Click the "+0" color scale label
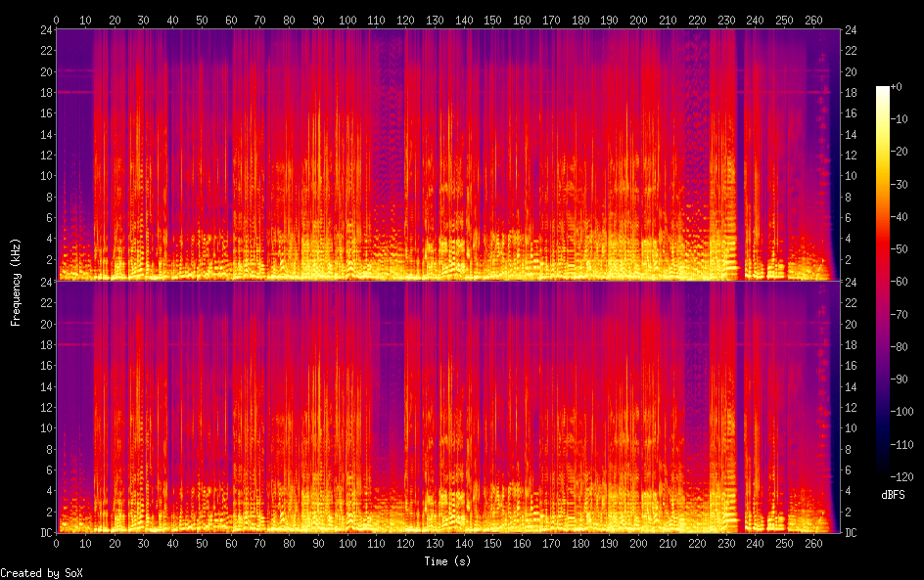 (x=896, y=86)
